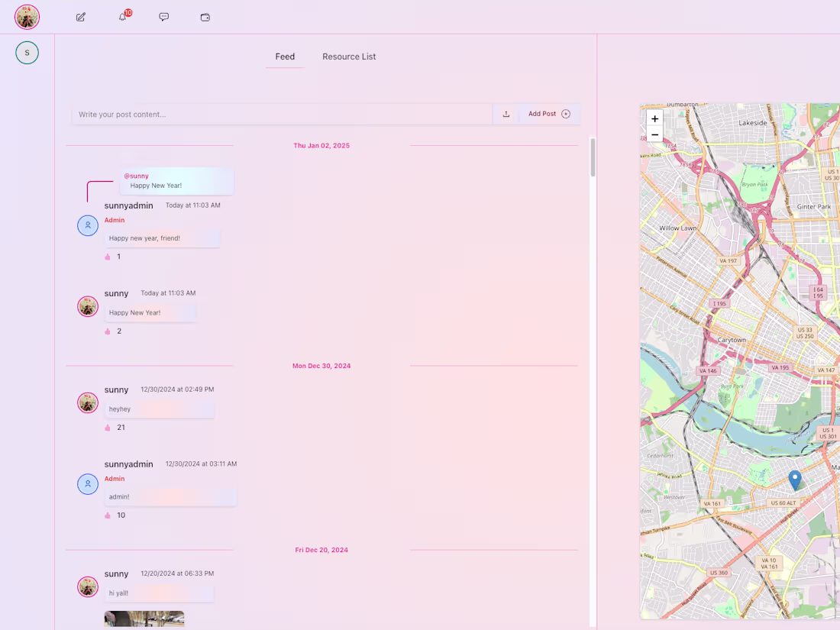
Task: Like the Happy New Year! post with 2 likes
Action: tap(108, 331)
